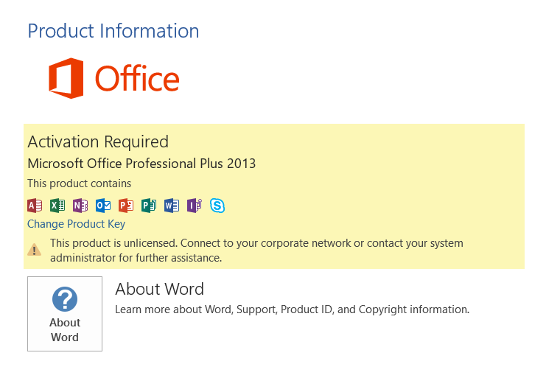Screen dimensions: 546x392
Task: Click the About Word section heading
Action: pos(159,289)
